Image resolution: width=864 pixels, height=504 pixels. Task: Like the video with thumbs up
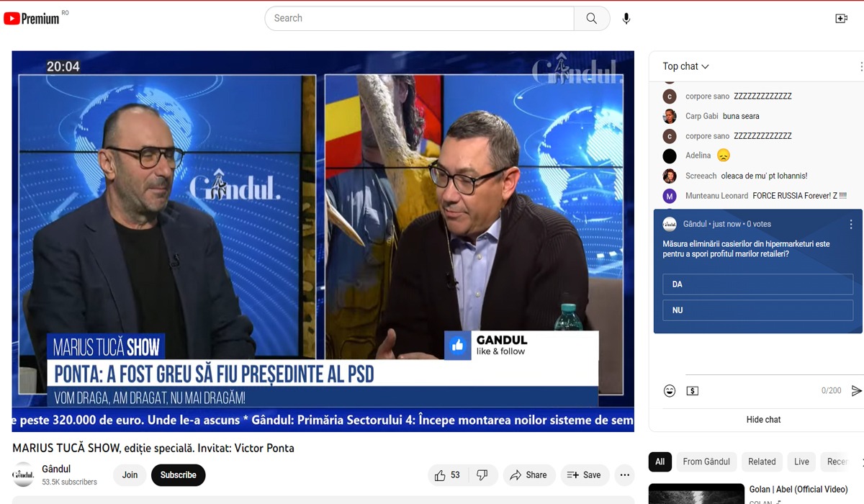(448, 475)
